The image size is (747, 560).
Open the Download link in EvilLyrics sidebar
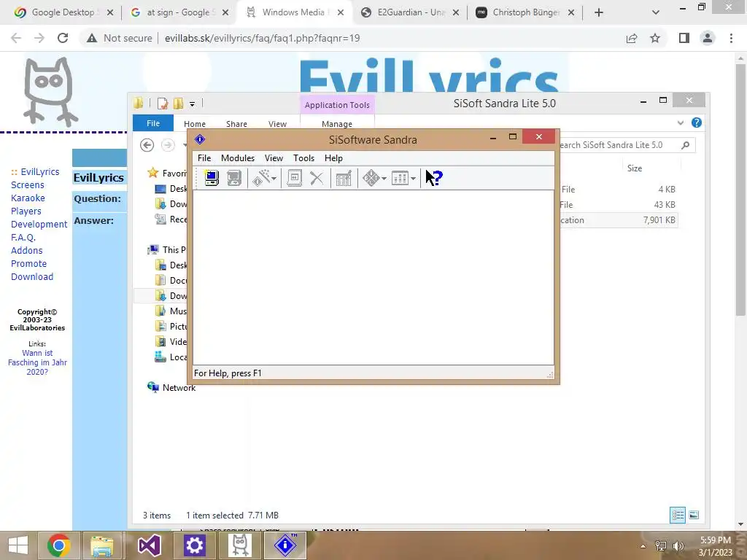32,276
